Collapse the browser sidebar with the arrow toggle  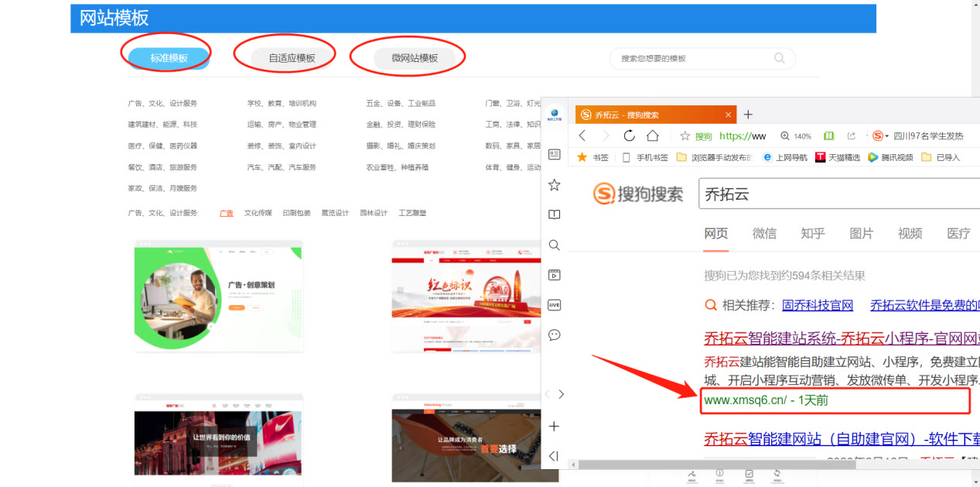click(x=554, y=457)
